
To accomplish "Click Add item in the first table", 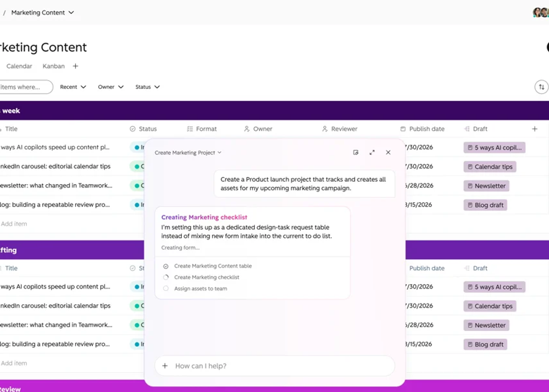I will [14, 223].
